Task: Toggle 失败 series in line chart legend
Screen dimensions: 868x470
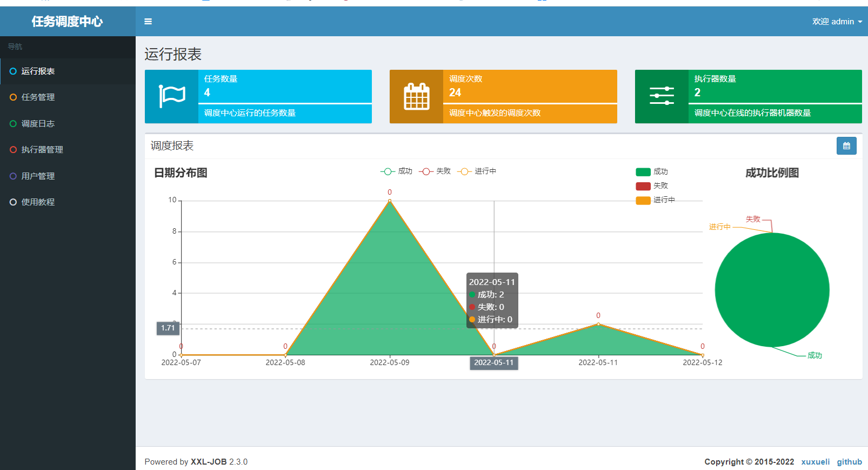Action: click(x=435, y=171)
